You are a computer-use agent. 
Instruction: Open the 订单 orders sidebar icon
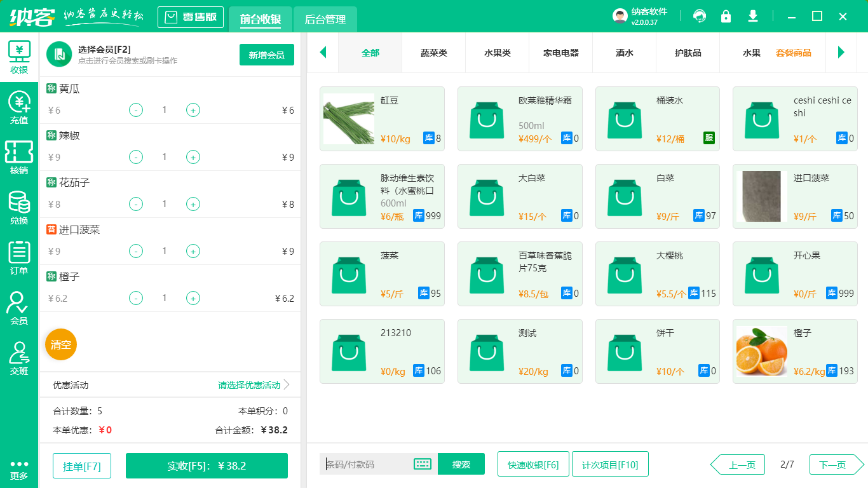click(19, 259)
